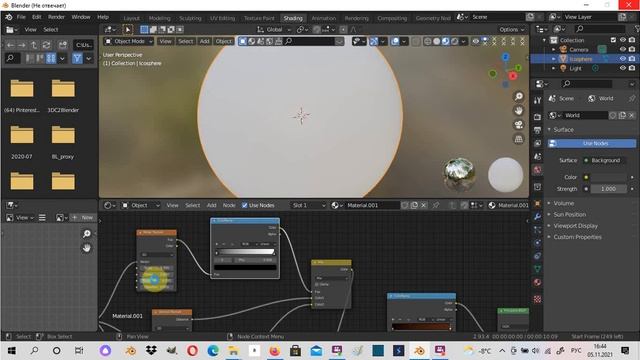Click the viewport pan hand icon

pos(518,111)
